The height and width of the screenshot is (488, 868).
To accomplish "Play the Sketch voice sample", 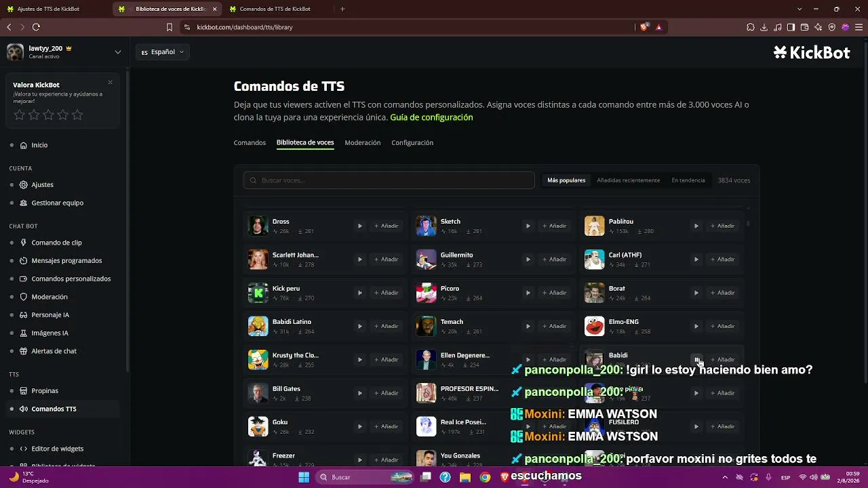I will point(528,226).
